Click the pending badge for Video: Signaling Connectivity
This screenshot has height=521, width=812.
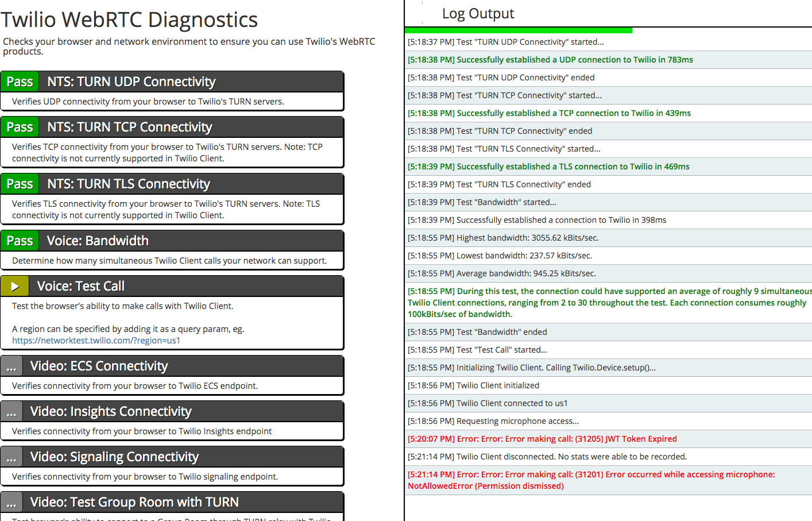[11, 457]
